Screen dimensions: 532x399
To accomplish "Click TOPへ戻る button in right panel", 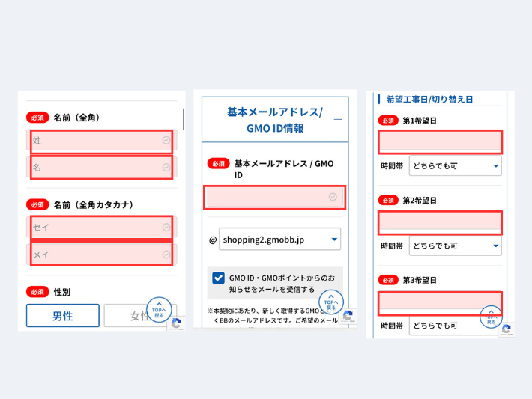I will 491,317.
